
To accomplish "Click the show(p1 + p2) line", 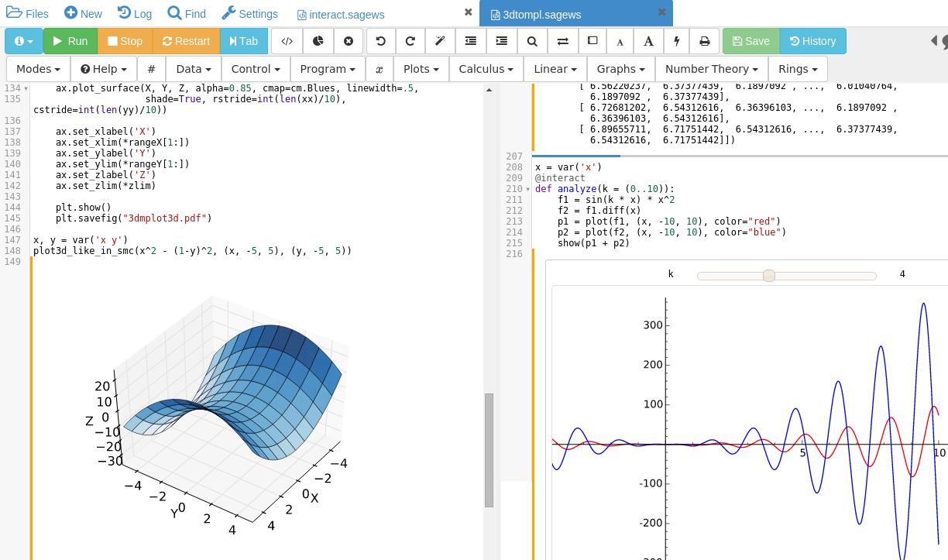I will pyautogui.click(x=593, y=243).
